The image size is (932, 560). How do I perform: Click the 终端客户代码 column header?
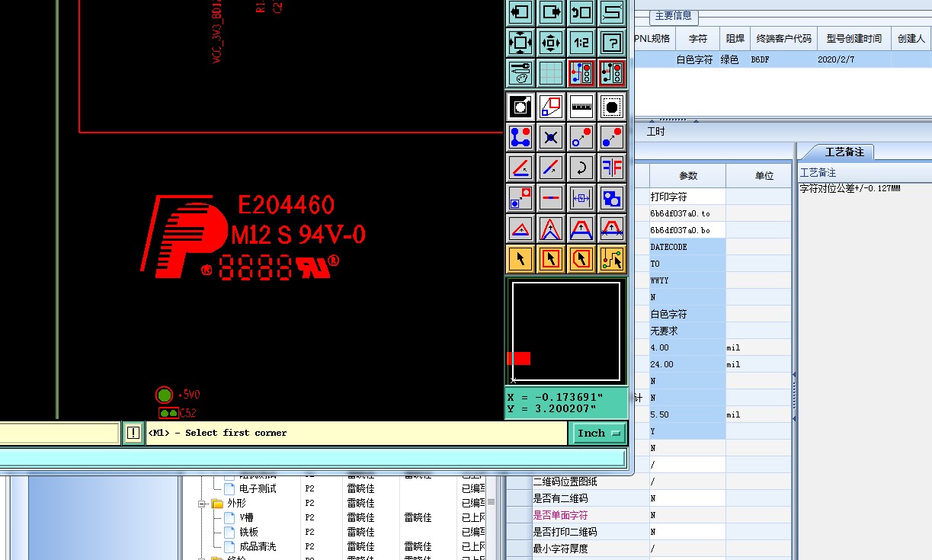tap(784, 38)
